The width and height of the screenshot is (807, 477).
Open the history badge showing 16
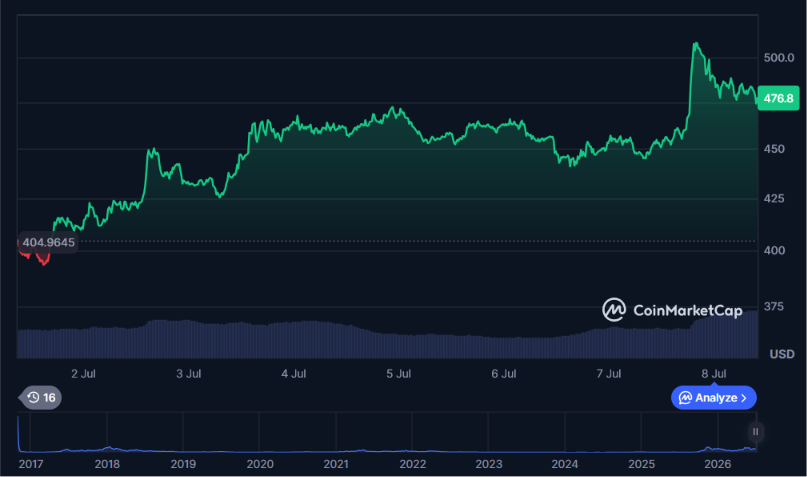coord(40,398)
